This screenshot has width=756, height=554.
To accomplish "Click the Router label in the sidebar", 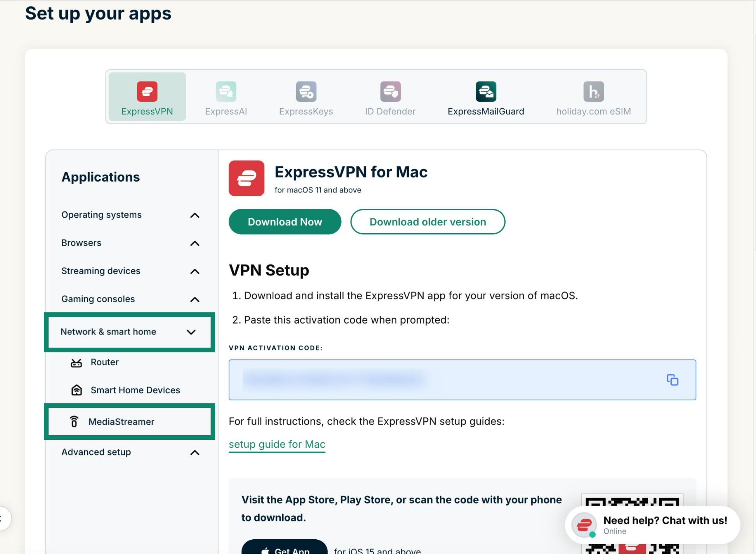I will [x=105, y=362].
